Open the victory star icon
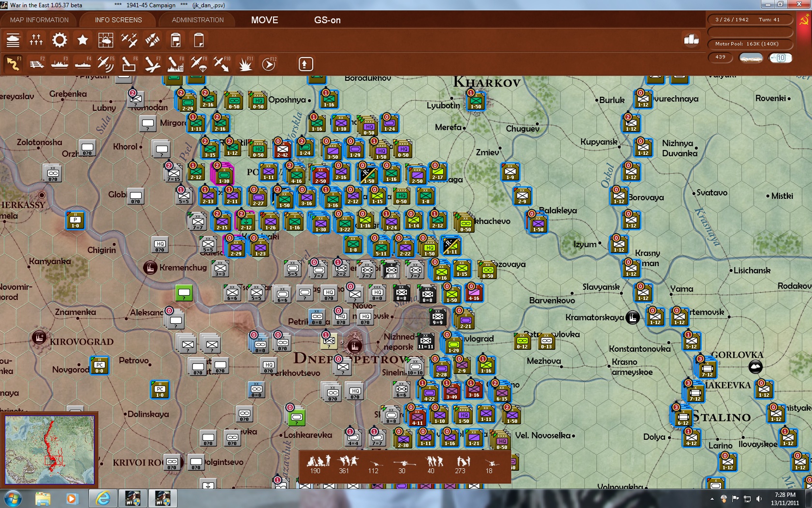 (x=83, y=40)
